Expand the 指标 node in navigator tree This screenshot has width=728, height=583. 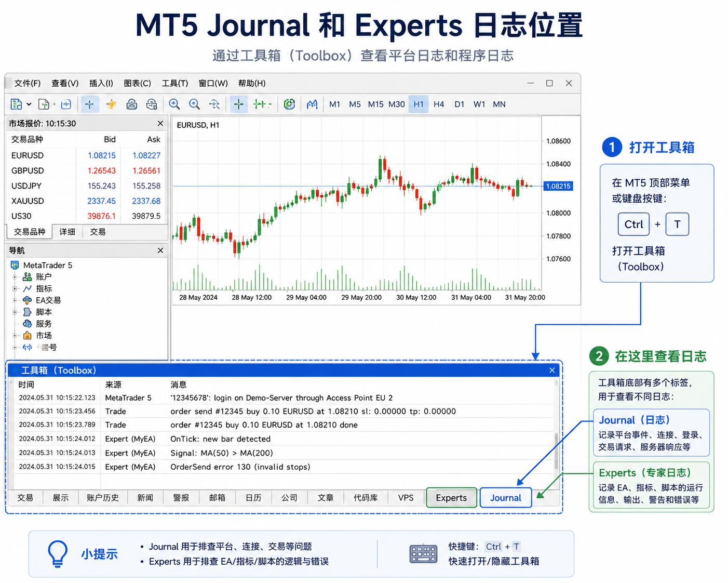tap(15, 288)
